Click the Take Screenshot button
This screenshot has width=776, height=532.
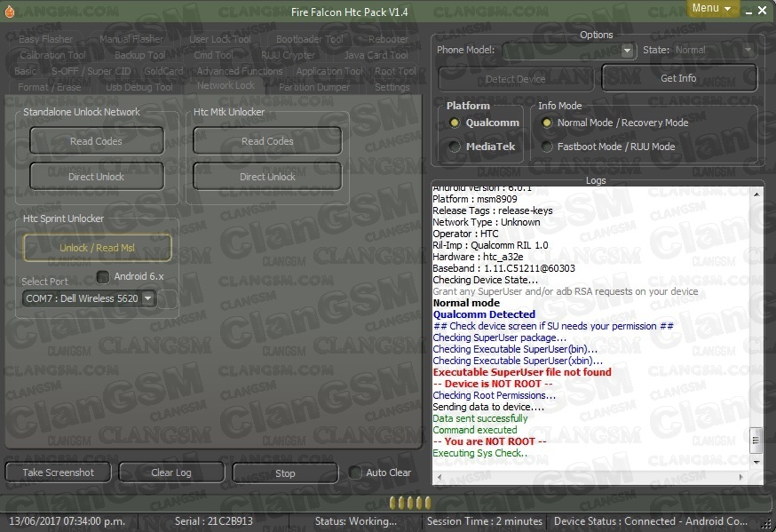(x=59, y=472)
